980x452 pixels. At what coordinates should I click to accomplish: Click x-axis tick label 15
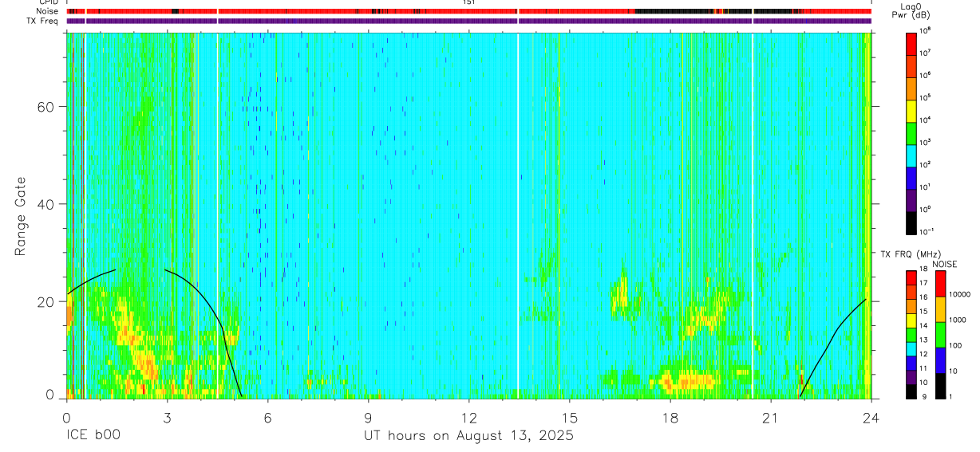tap(570, 418)
